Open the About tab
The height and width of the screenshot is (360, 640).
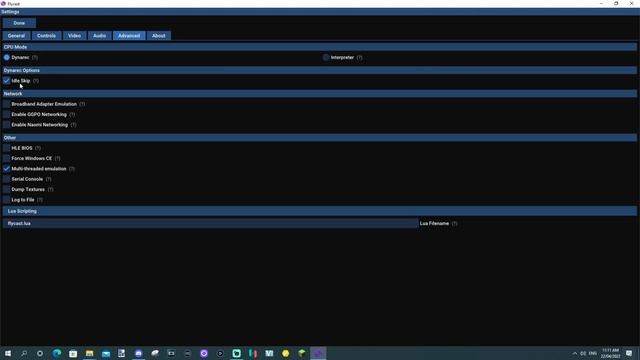coord(159,36)
